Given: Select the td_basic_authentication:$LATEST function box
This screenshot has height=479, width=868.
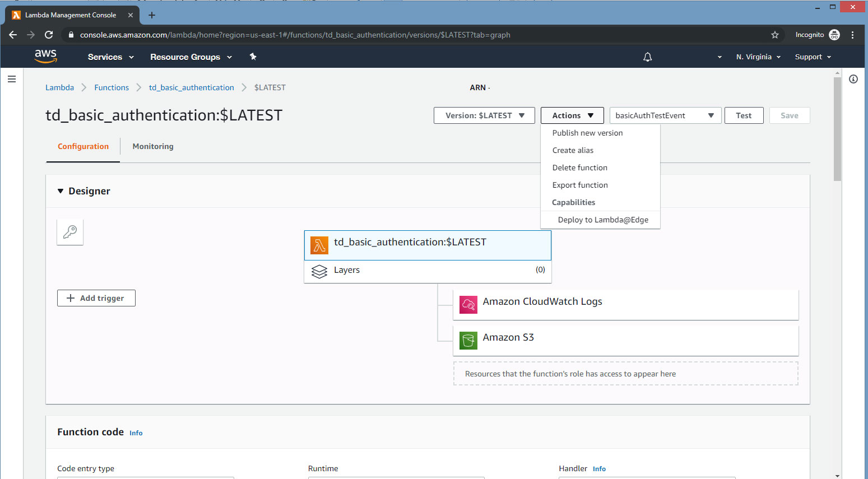Looking at the screenshot, I should pos(428,245).
